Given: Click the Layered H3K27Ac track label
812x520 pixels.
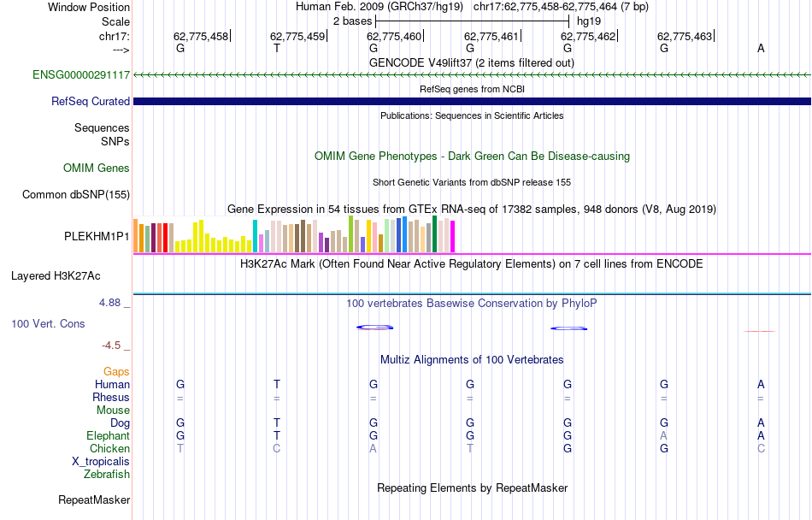Looking at the screenshot, I should point(56,276).
